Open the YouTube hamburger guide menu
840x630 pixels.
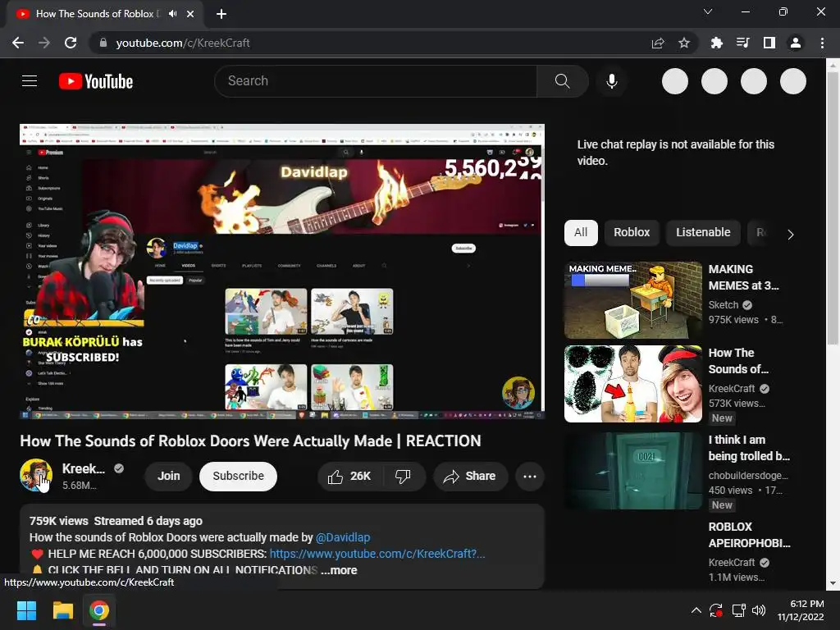click(30, 81)
